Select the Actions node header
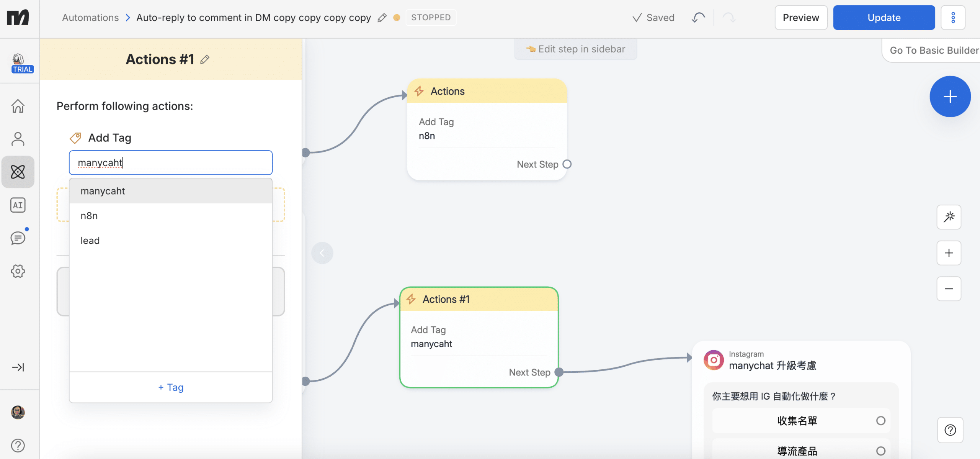Viewport: 980px width, 459px height. pos(487,91)
